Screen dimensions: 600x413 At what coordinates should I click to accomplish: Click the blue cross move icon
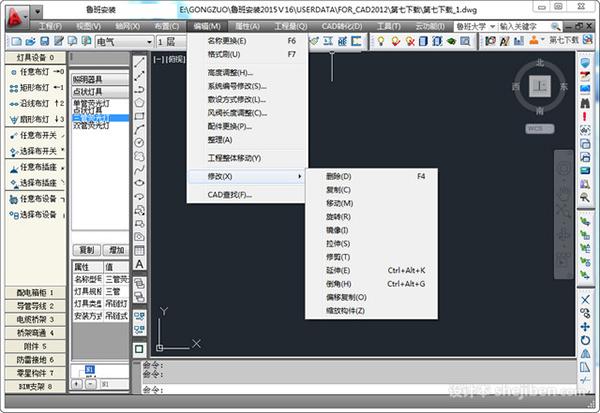tap(585, 327)
